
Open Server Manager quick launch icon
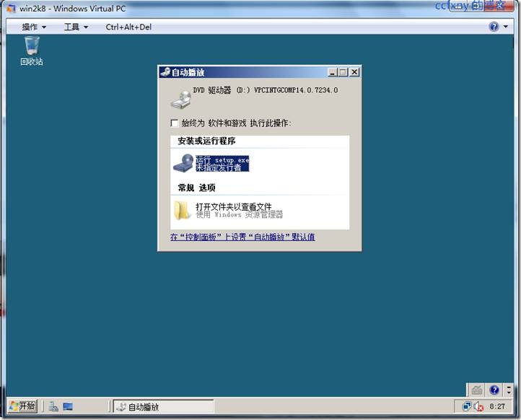(x=53, y=406)
